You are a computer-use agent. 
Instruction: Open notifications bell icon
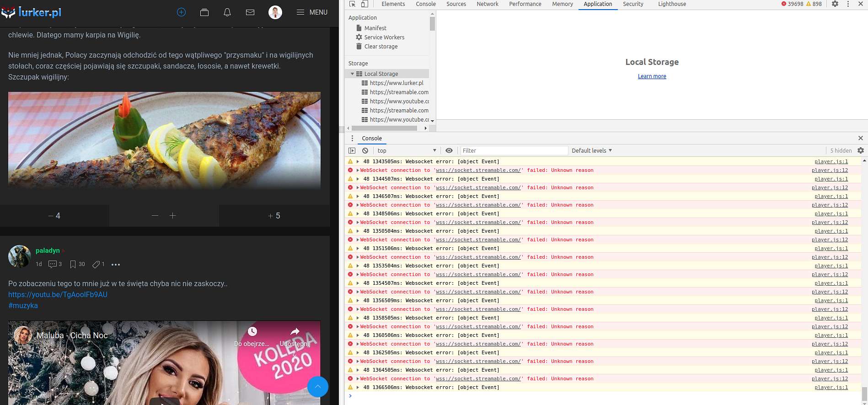click(x=227, y=12)
